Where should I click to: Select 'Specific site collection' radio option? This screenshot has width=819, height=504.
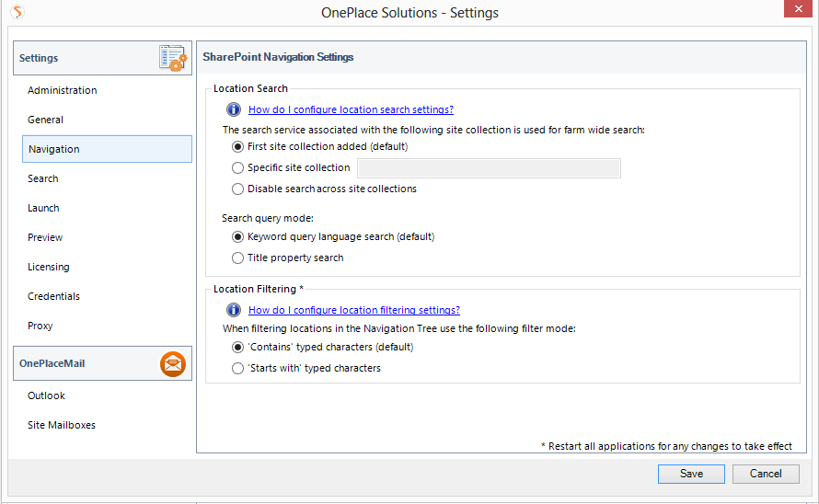pyautogui.click(x=238, y=168)
